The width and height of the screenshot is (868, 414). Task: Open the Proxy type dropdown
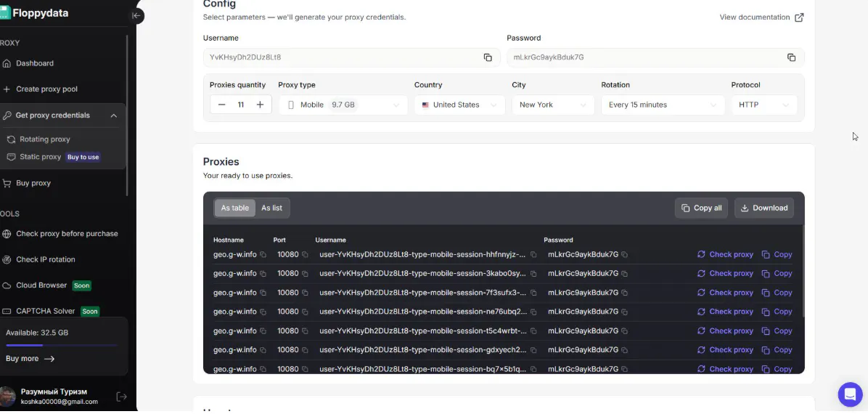(343, 105)
